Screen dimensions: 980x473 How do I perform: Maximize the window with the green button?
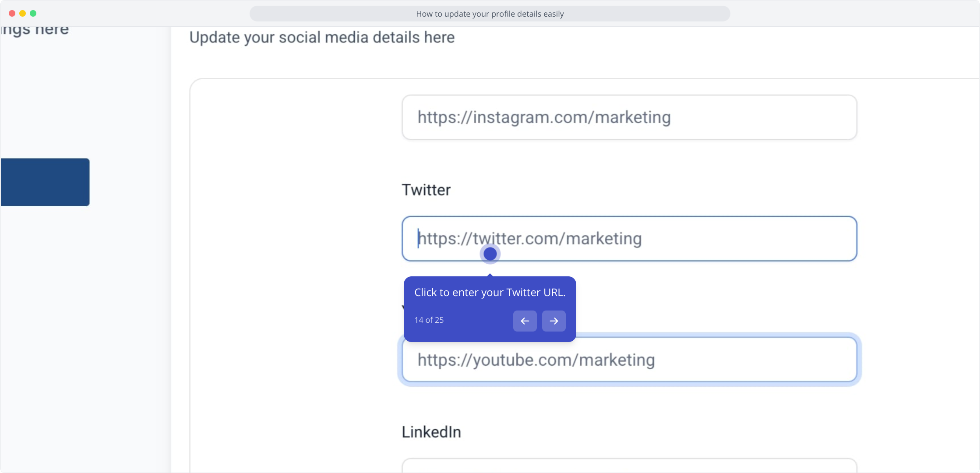33,14
